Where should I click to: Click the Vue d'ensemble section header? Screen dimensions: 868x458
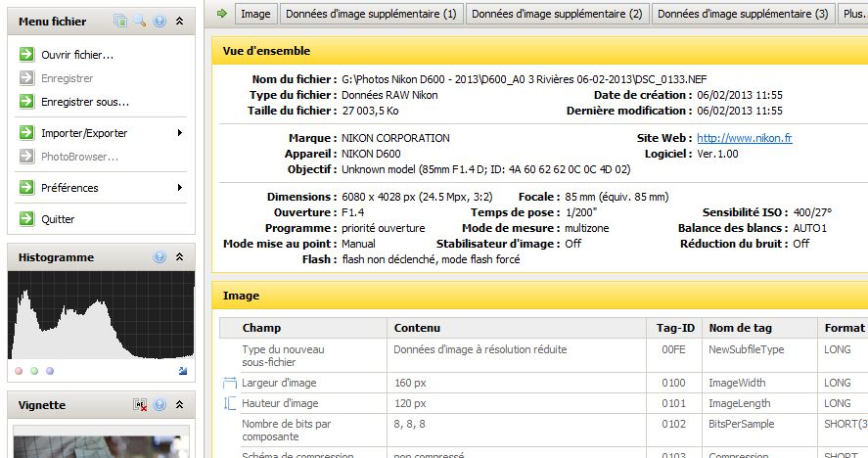[540, 51]
